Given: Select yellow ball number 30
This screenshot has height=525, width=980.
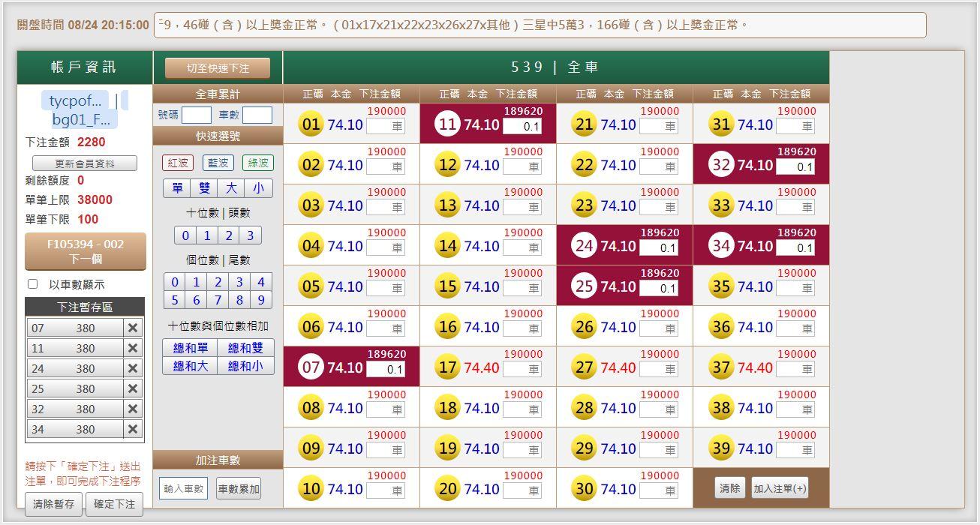Looking at the screenshot, I should click(584, 489).
